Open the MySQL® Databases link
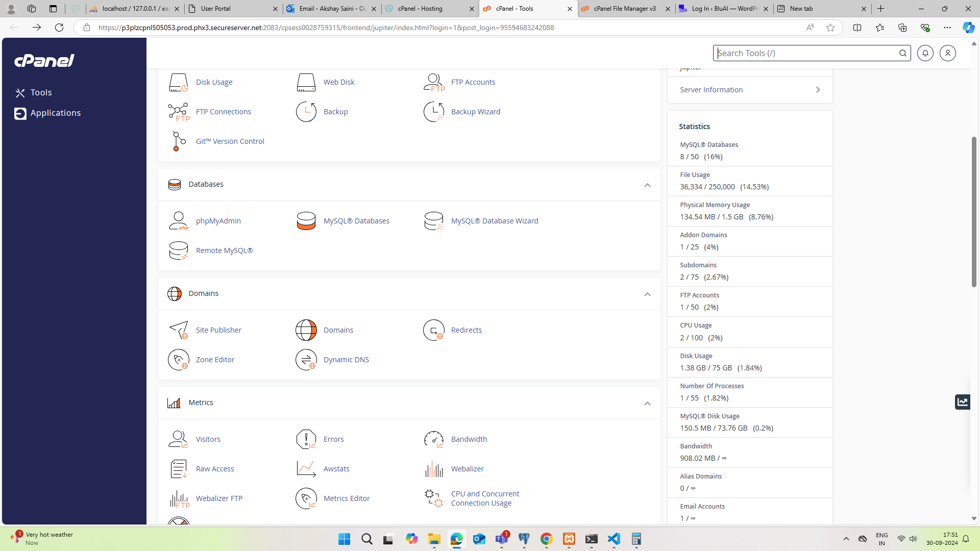 [356, 221]
